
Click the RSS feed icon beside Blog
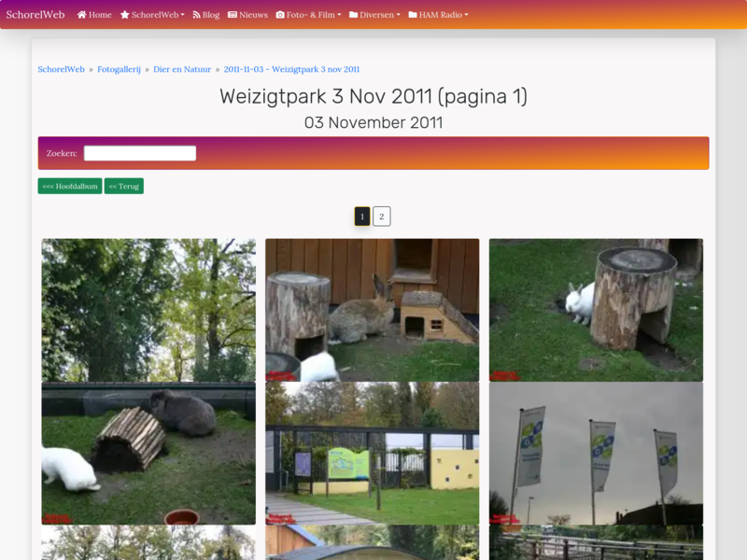point(196,15)
